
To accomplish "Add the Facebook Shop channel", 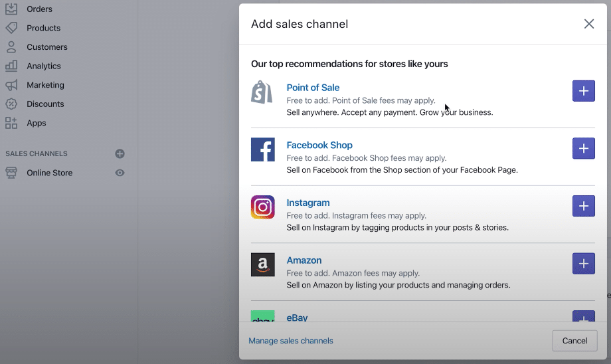I will [583, 148].
